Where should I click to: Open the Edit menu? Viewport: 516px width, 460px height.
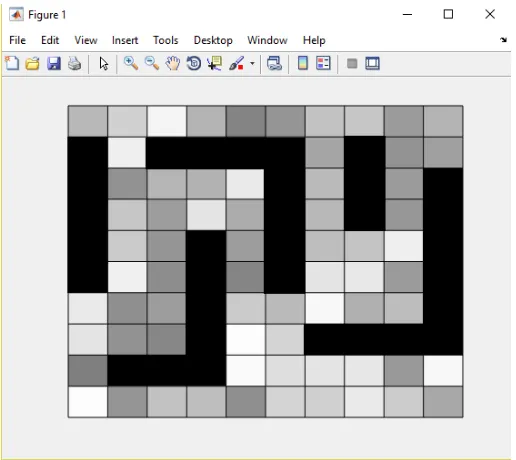pos(50,40)
